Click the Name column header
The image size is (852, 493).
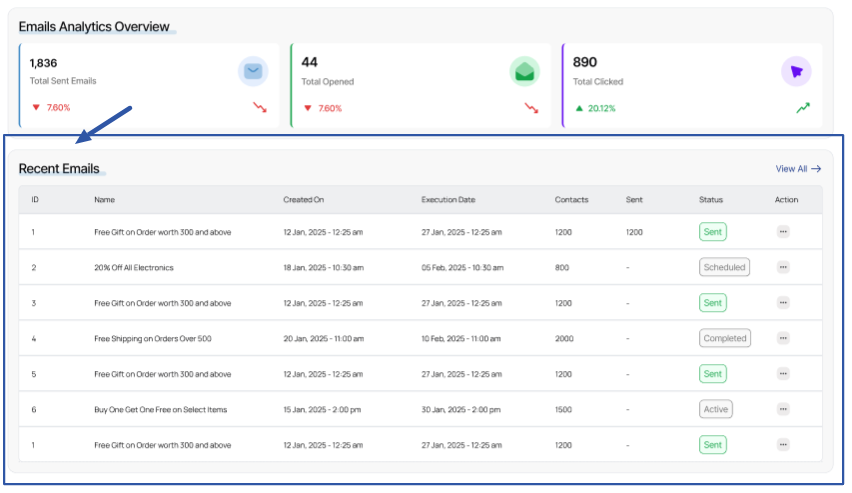click(104, 200)
